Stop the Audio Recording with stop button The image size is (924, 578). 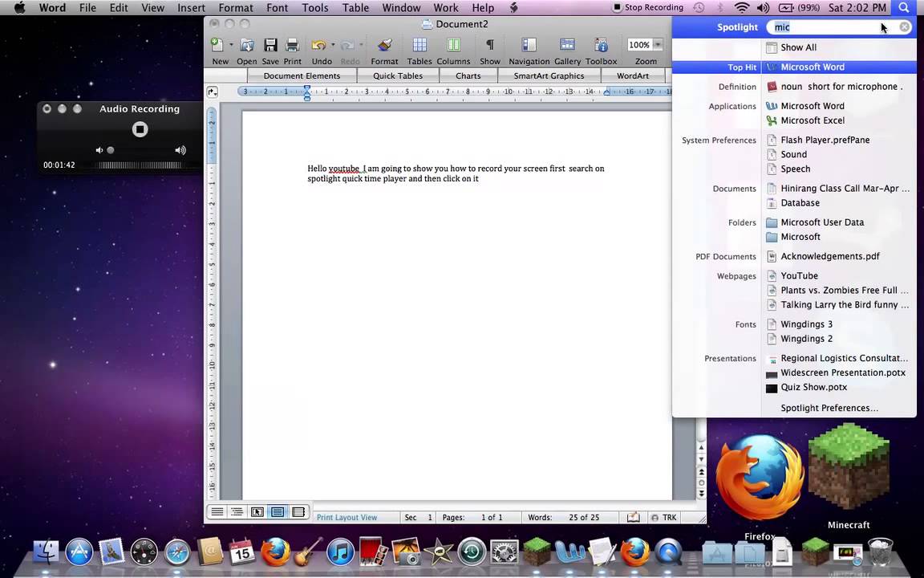coord(140,129)
